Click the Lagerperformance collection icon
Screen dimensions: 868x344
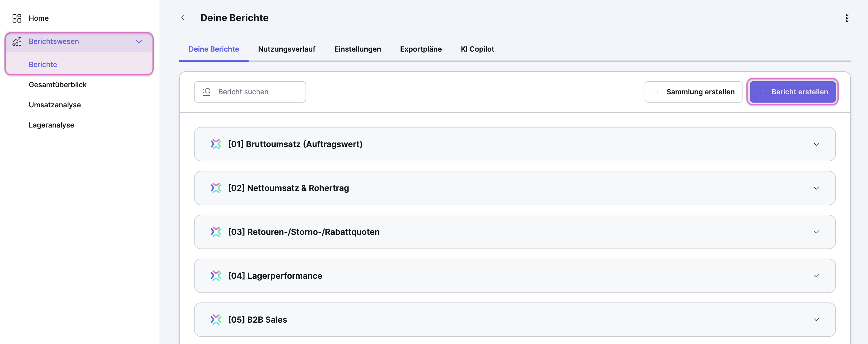[216, 275]
